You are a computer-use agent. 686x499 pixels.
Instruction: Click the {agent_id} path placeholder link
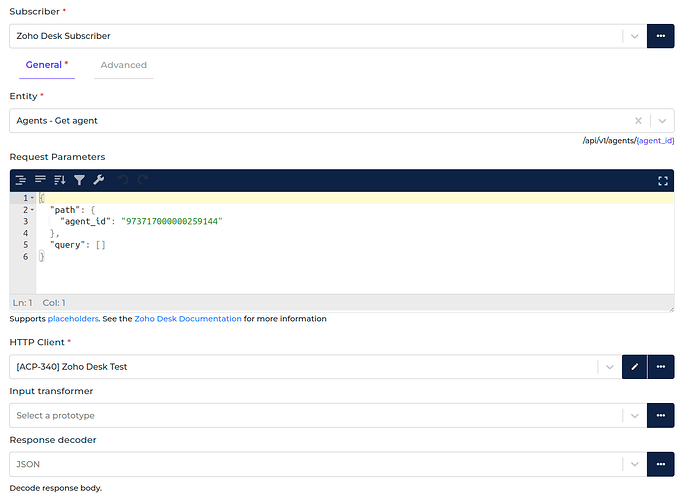[655, 140]
